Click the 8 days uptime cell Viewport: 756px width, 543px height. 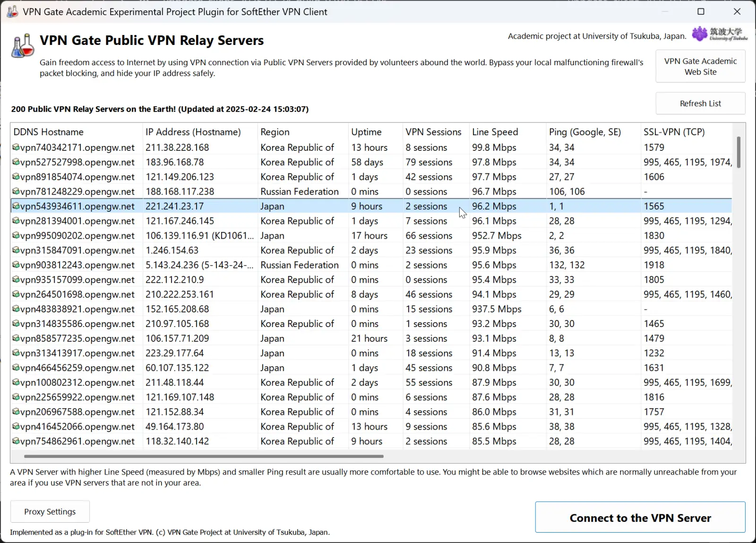coord(365,294)
